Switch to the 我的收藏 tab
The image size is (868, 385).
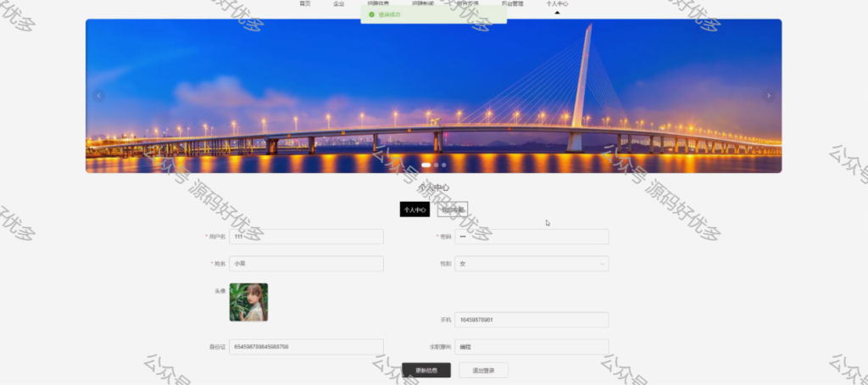[x=453, y=209]
